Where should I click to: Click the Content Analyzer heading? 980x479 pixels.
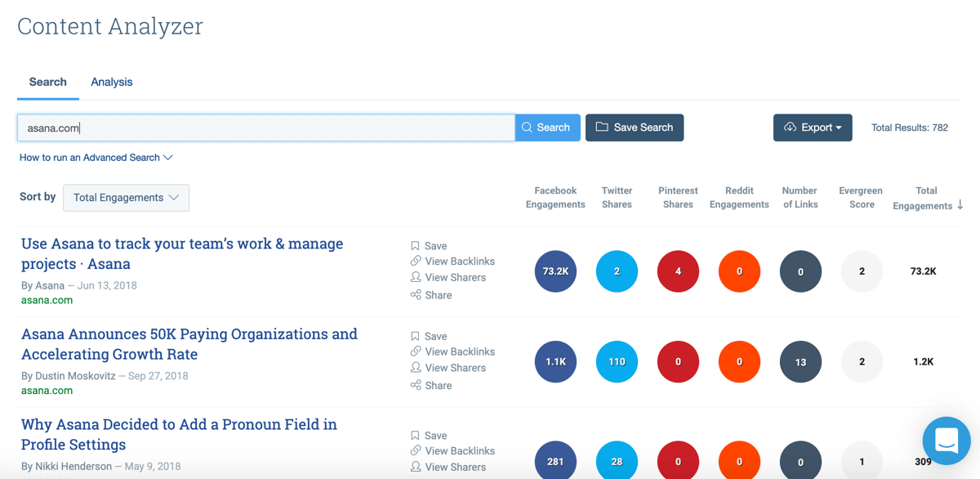(x=110, y=26)
